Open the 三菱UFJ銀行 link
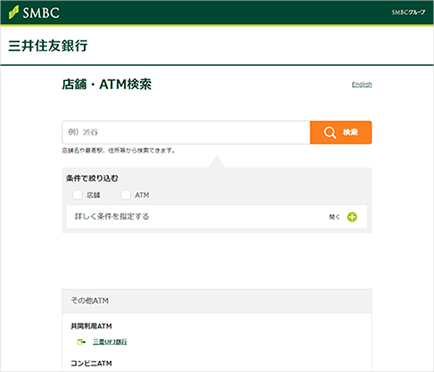 [110, 342]
